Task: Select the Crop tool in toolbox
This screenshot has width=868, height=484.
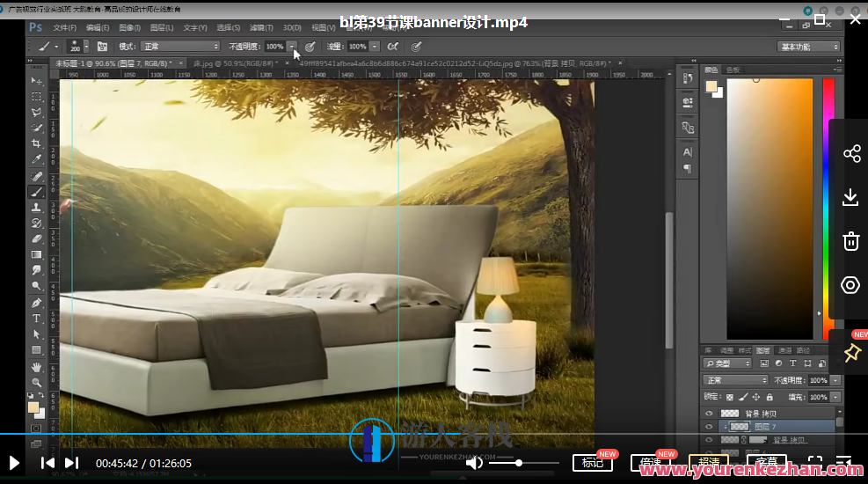Action: tap(36, 143)
